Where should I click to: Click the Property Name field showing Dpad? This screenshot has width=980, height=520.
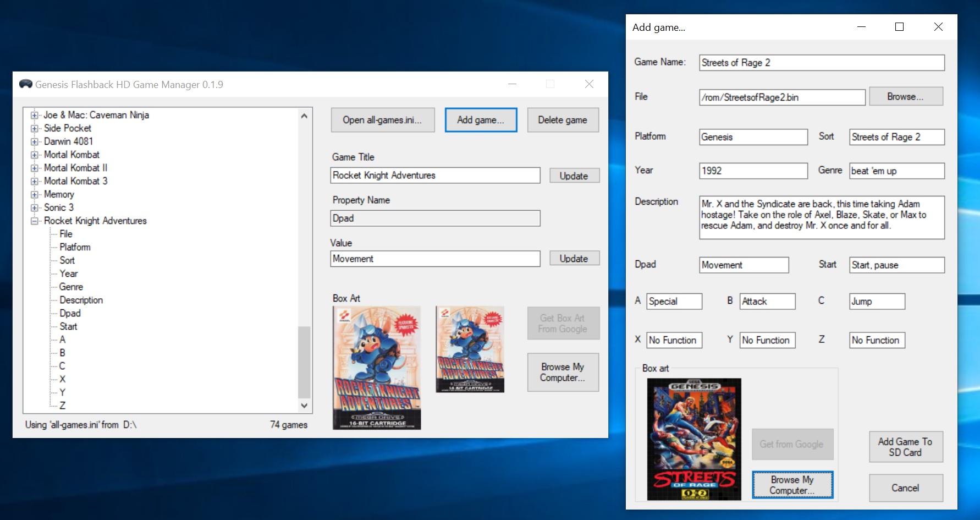(435, 218)
